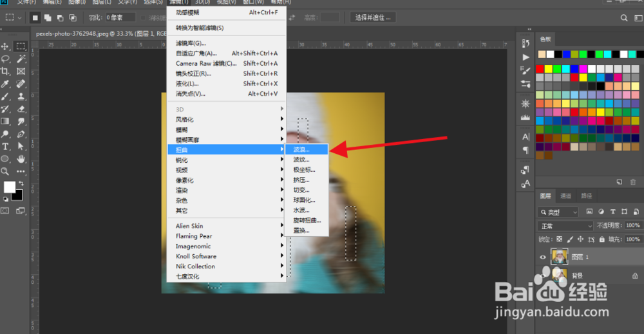Toggle Quick Mask mode
The width and height of the screenshot is (644, 334).
(x=5, y=210)
